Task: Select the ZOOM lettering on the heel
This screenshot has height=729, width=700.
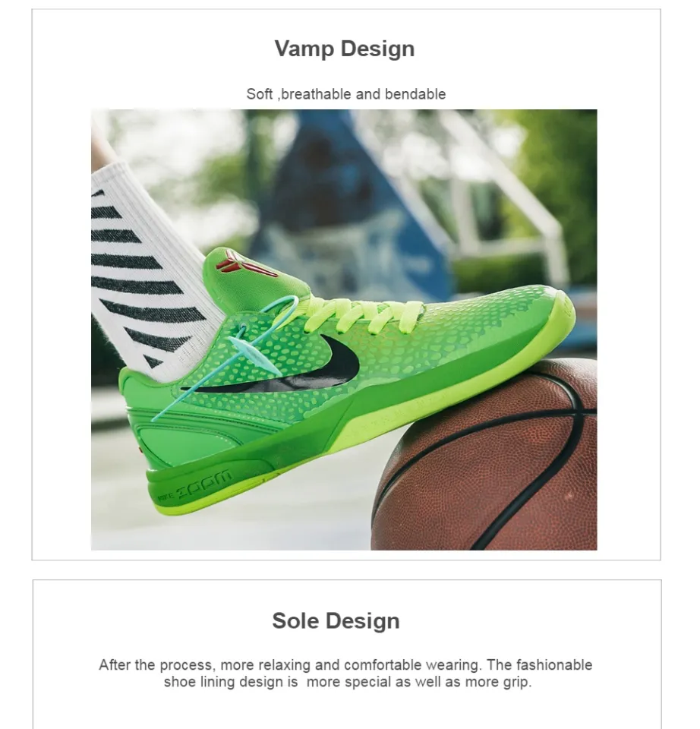Action: point(204,484)
